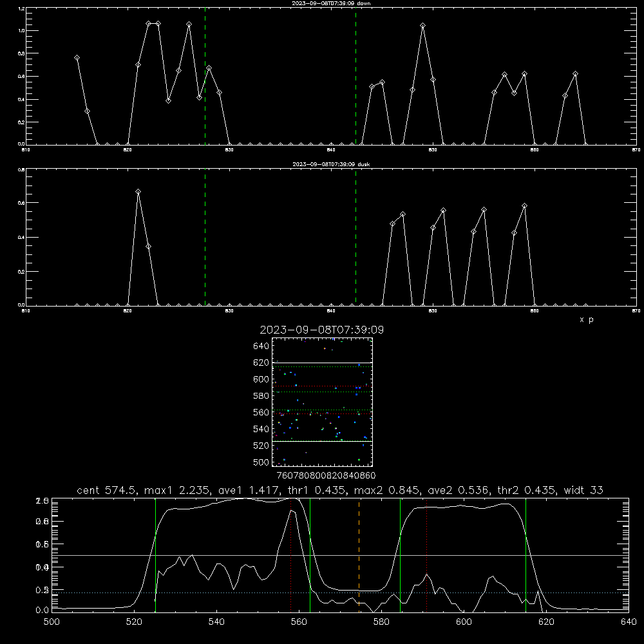This screenshot has height=644, width=644.
Task: Click orange dashed center line in bottom plot
Action: point(359,555)
